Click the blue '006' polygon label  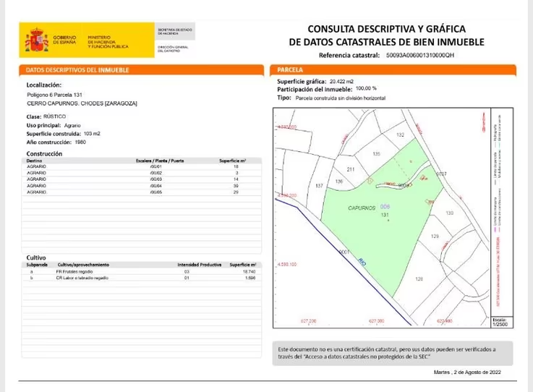(x=385, y=206)
